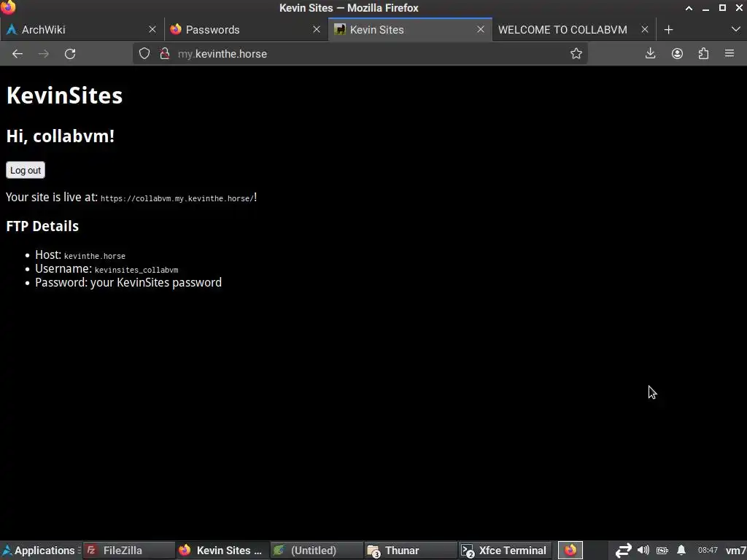The width and height of the screenshot is (747, 560).
Task: Click the username kevinsites_collabvm text
Action: coord(136,270)
